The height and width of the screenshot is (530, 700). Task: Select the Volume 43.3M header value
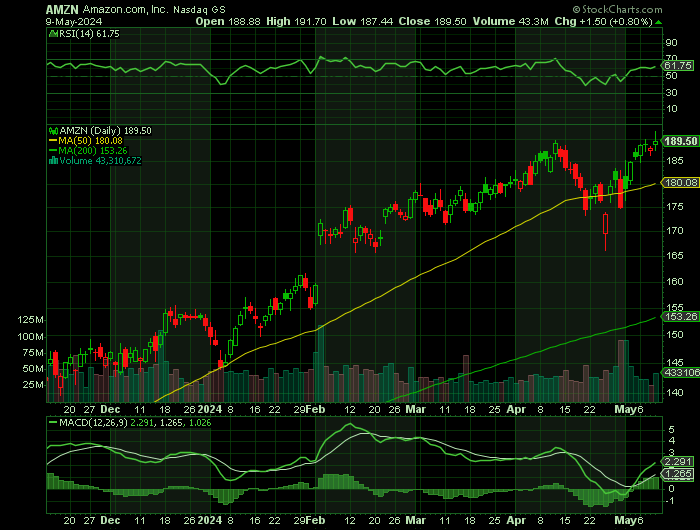click(510, 21)
